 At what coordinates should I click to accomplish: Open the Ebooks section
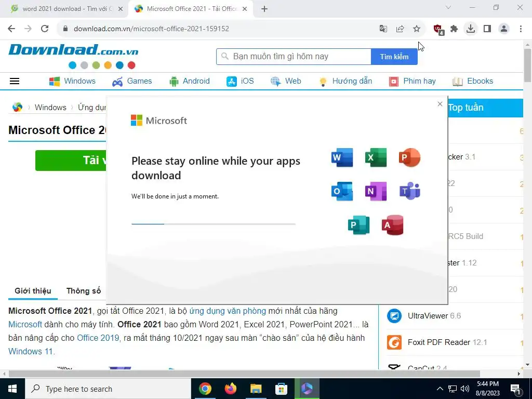point(473,81)
